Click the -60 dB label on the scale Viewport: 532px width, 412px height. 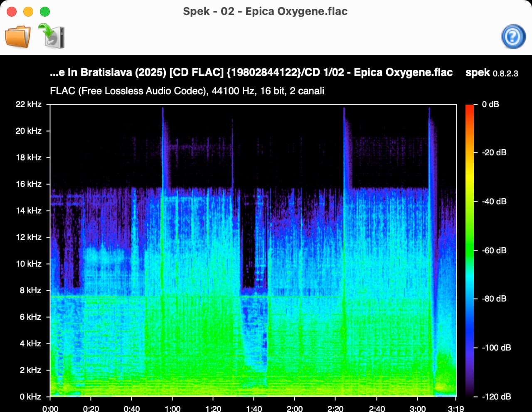pos(494,250)
